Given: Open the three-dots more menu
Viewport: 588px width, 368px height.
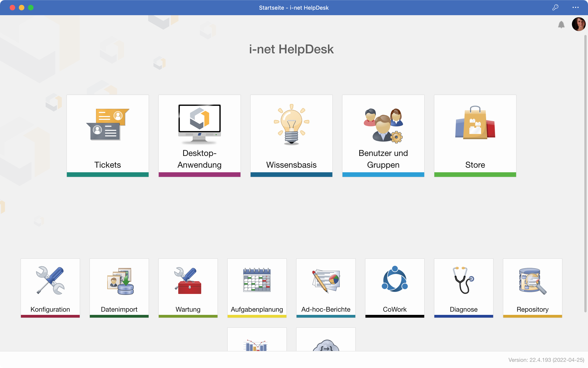Looking at the screenshot, I should click(x=575, y=8).
